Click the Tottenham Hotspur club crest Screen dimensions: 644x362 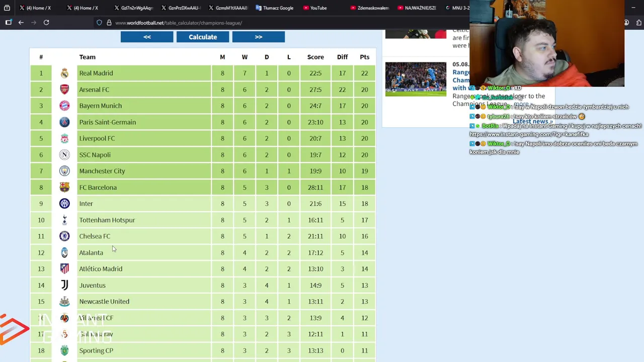[x=64, y=220]
